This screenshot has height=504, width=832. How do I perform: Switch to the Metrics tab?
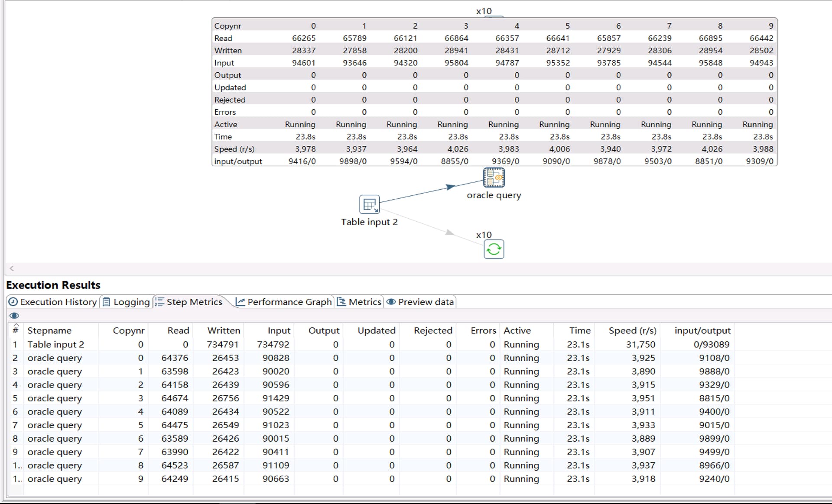coord(359,302)
